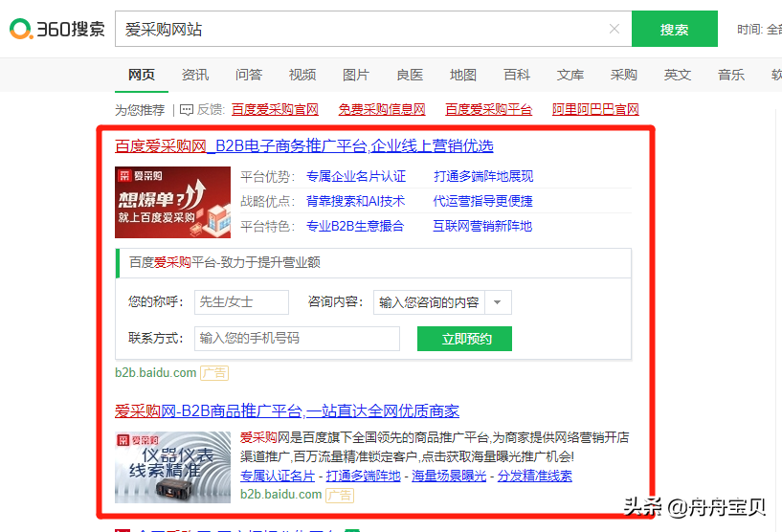Switch to the 百科 tab
782x532 pixels.
517,75
